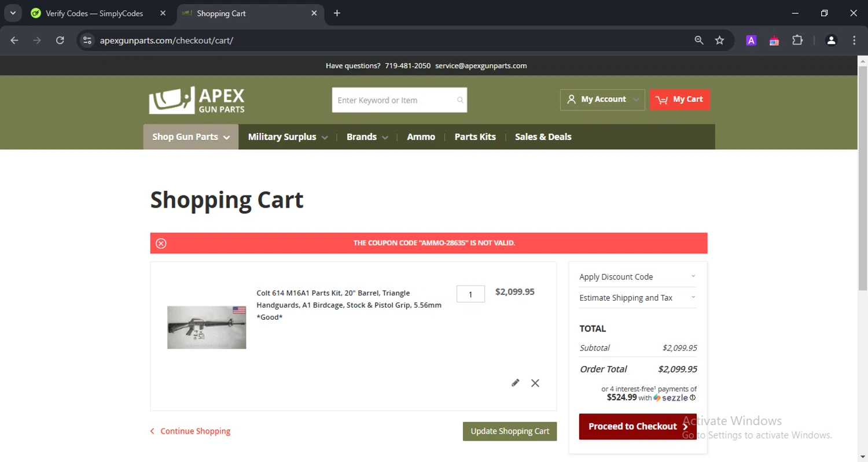Open the Extensions puzzle icon

point(797,40)
